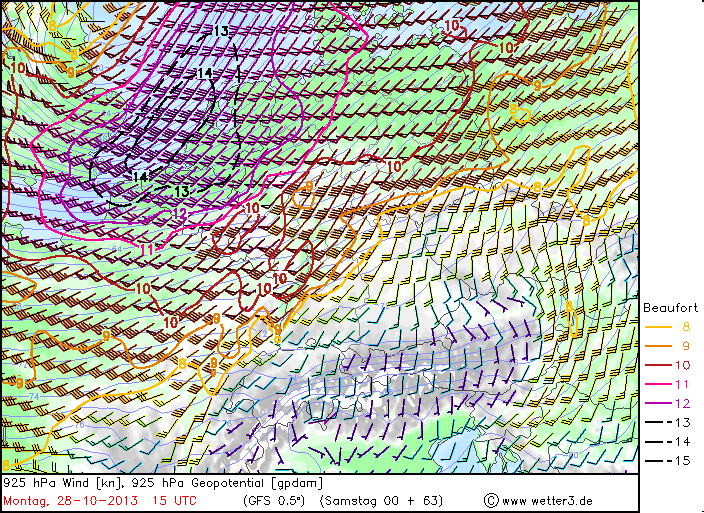Image resolution: width=704 pixels, height=513 pixels.
Task: Select the purple Beaufort 12 legend line
Action: 658,403
